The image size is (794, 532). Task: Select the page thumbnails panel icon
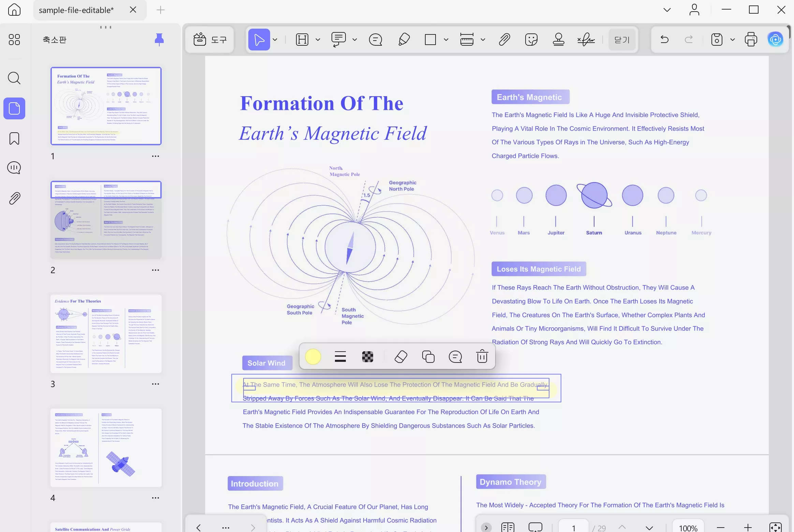(14, 108)
